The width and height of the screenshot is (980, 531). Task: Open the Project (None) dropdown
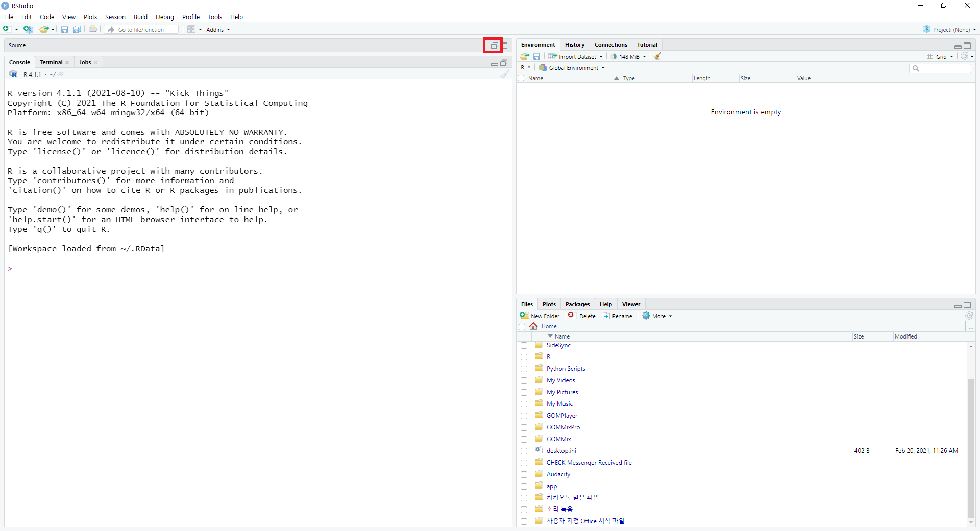[x=949, y=30]
